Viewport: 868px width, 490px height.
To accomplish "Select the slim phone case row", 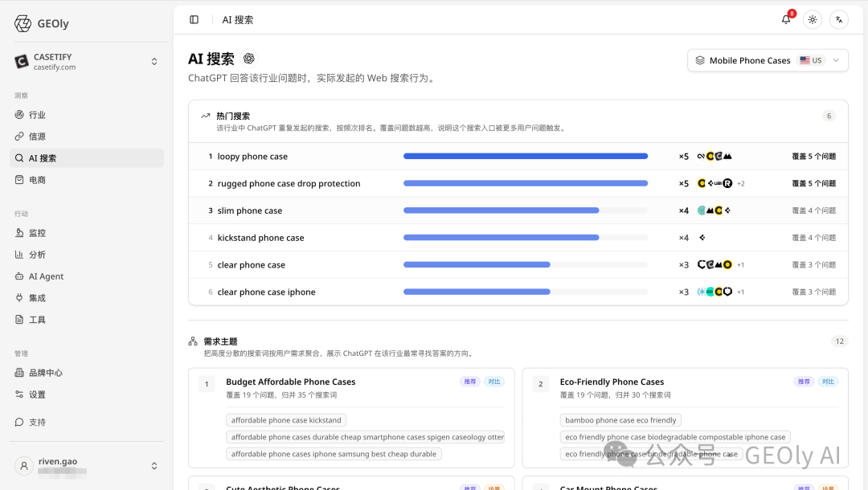I will 518,210.
